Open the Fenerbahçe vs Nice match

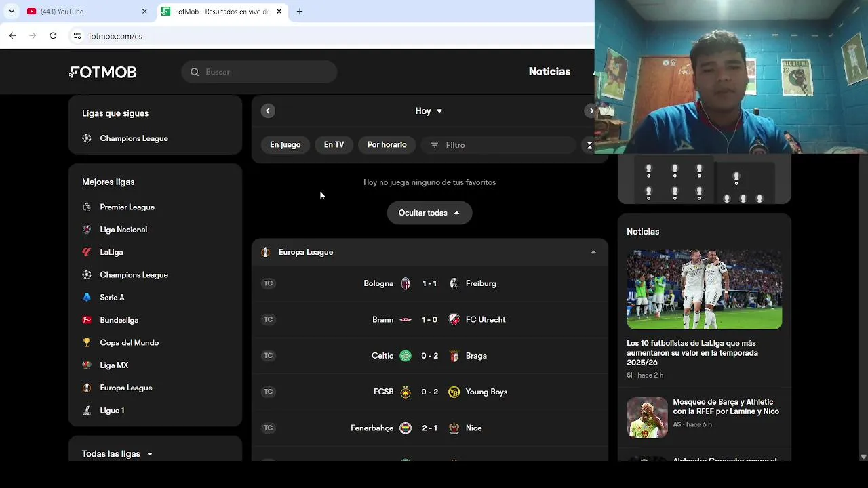[x=429, y=428]
